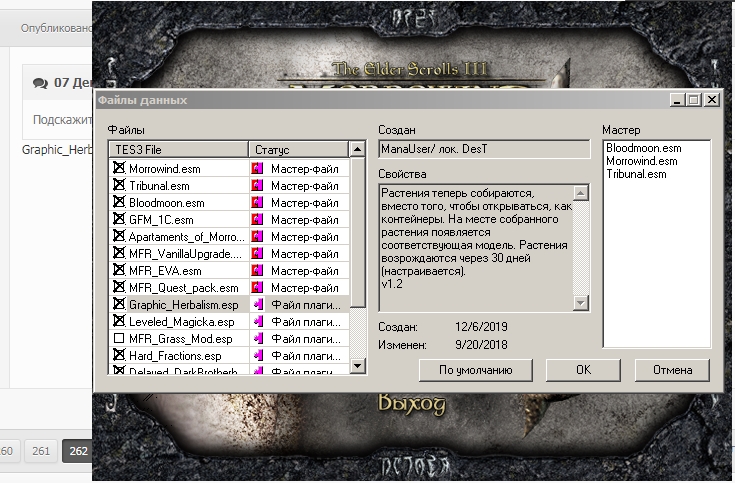Click the ManaUser author field

[483, 149]
